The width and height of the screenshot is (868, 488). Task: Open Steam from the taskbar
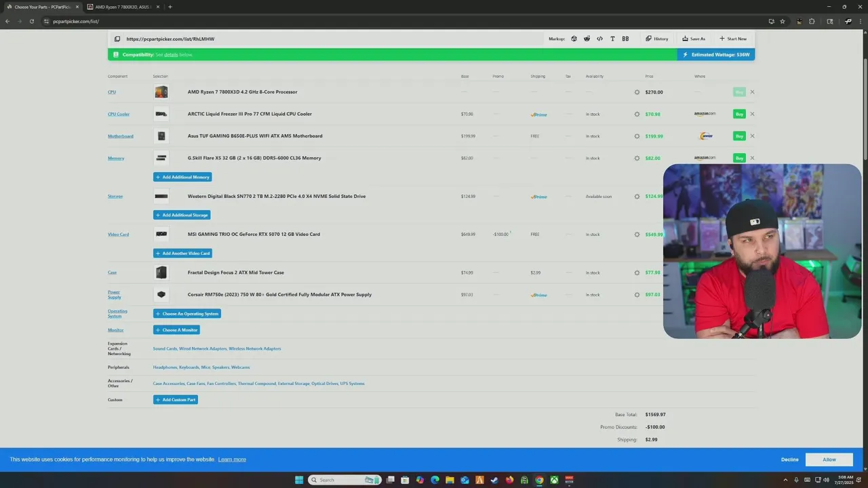point(494,480)
